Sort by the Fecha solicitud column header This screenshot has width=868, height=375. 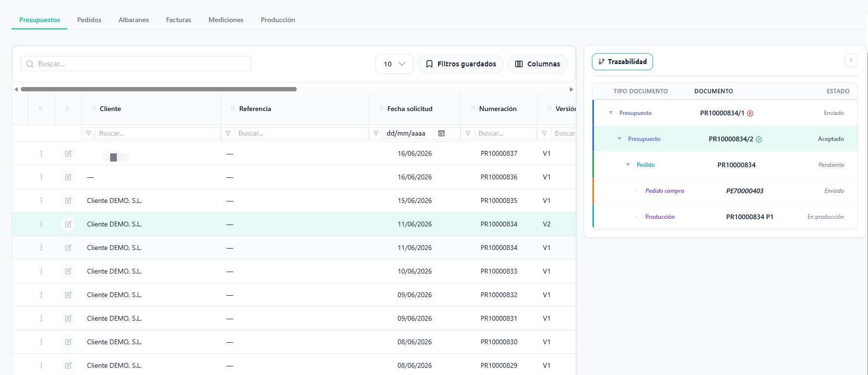point(410,109)
